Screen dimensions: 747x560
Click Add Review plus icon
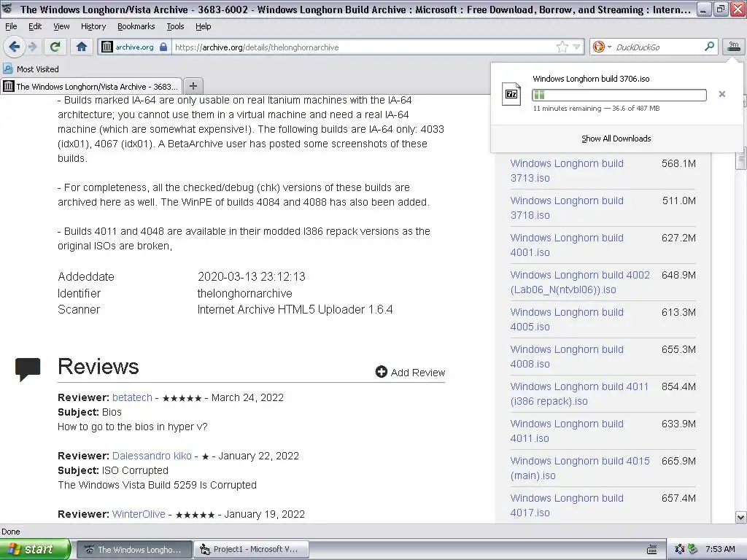[381, 372]
